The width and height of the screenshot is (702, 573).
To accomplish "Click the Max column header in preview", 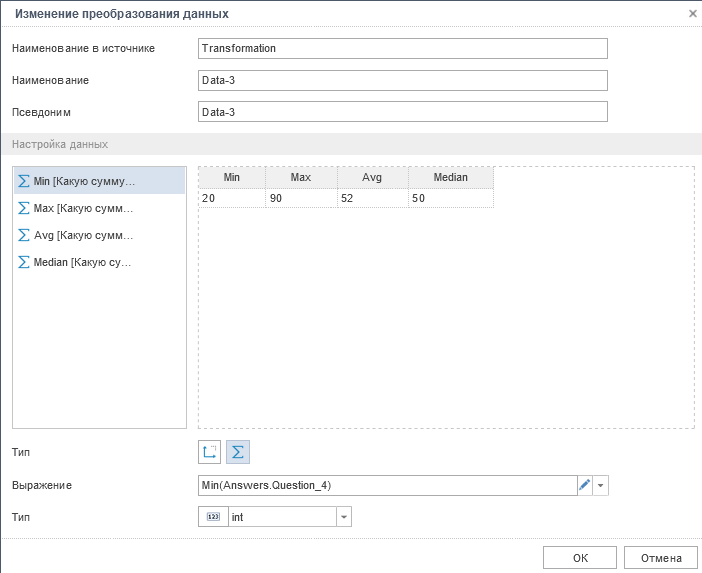I will coord(301,177).
